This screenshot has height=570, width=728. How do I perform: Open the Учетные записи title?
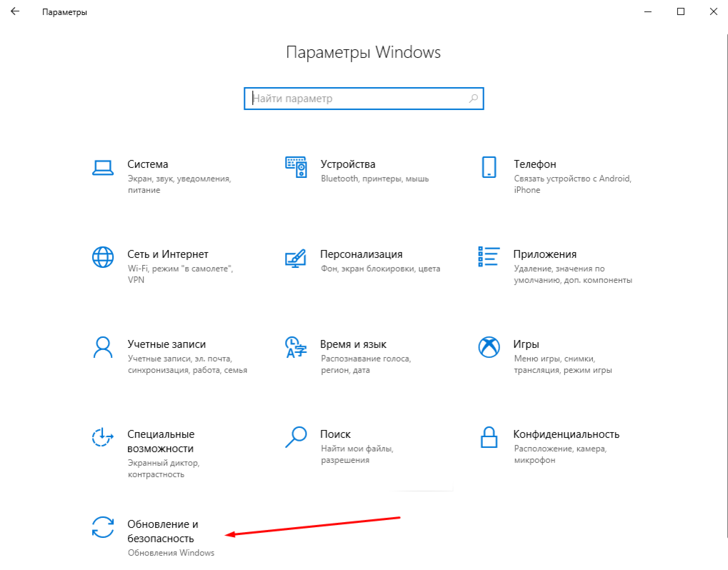coord(166,344)
